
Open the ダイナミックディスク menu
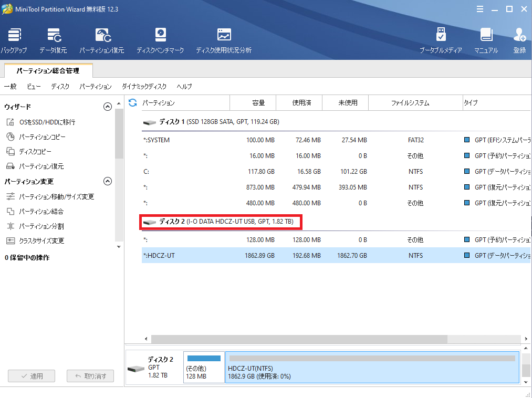pyautogui.click(x=144, y=87)
